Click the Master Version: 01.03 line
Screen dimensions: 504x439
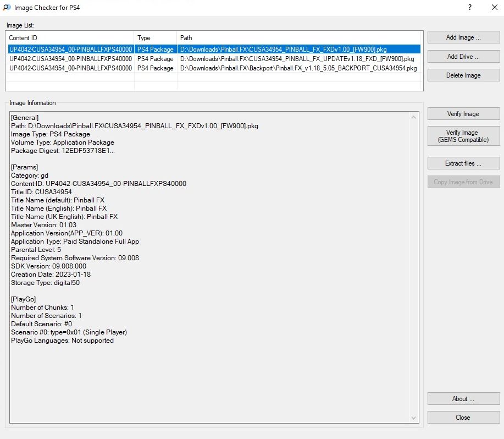[44, 225]
